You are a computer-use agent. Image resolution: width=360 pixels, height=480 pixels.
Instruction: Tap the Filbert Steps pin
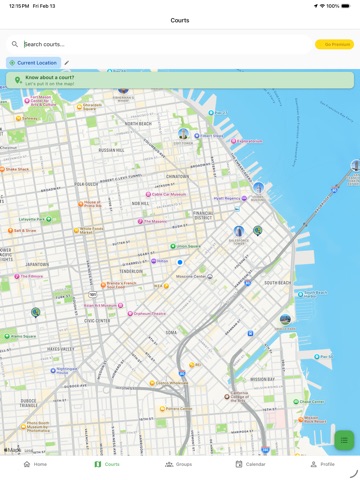(197, 136)
